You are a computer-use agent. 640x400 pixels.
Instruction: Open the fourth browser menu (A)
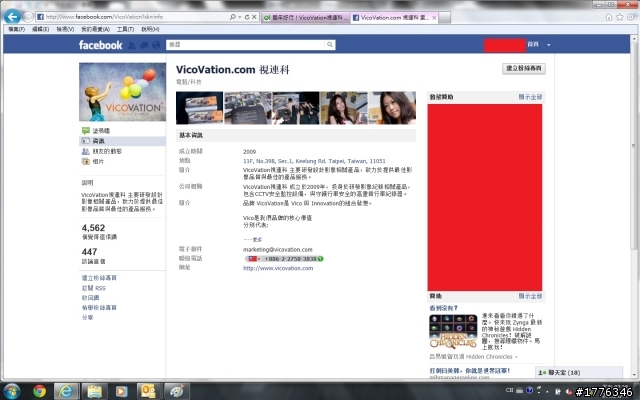(96, 29)
